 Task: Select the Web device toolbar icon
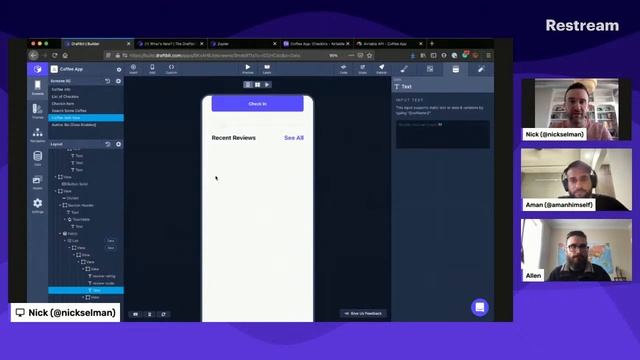click(x=152, y=69)
